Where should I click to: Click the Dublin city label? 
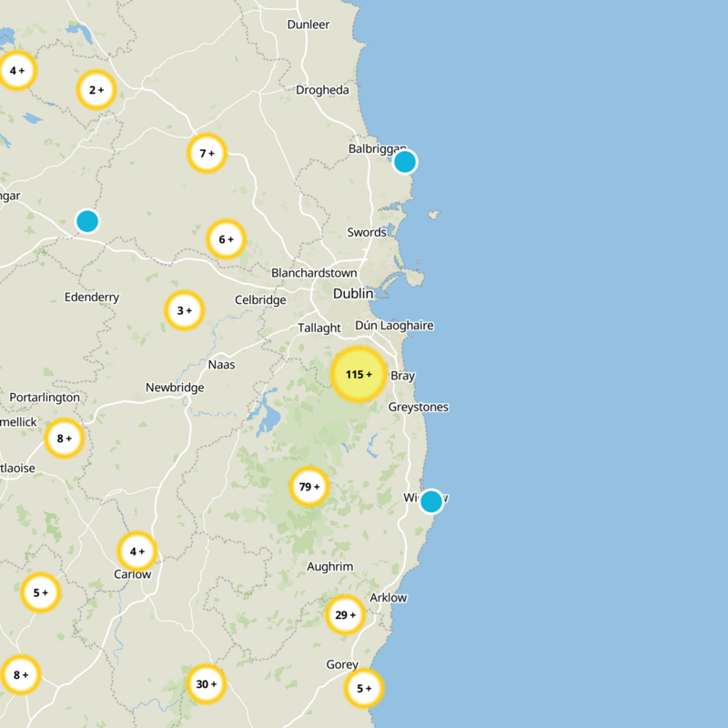(354, 294)
